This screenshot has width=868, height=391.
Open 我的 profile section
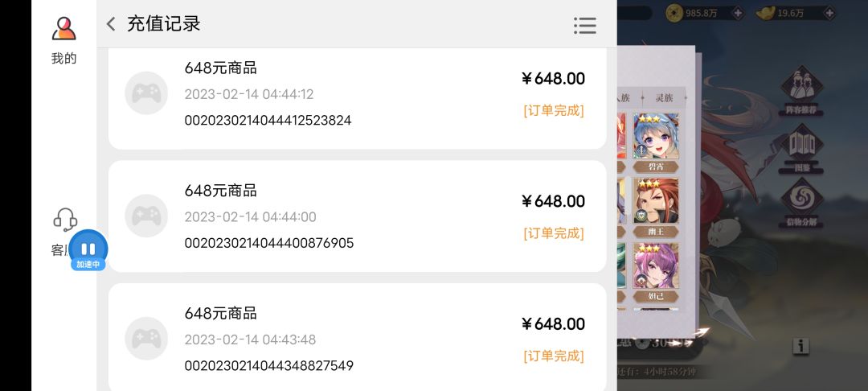tap(63, 40)
